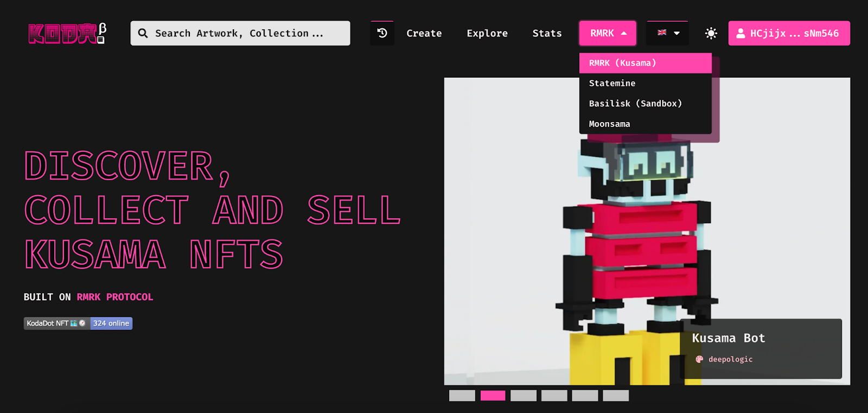Jump to the third carousel slide indicator

[524, 396]
